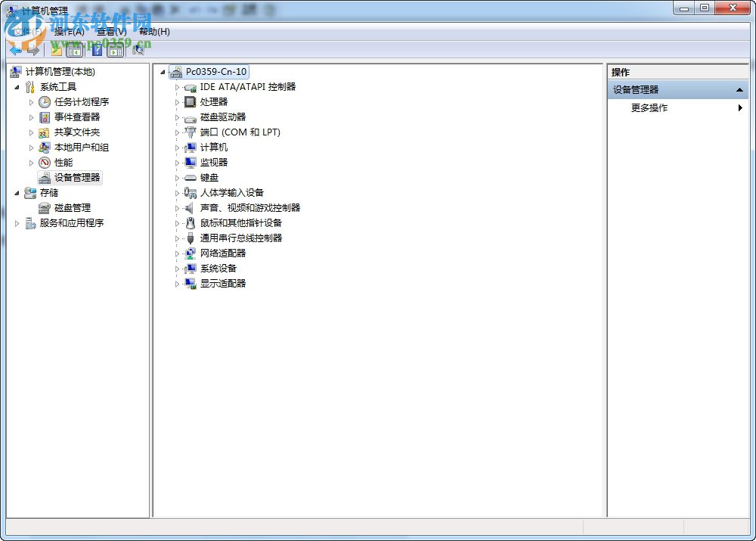This screenshot has width=756, height=541.
Task: Collapse the Pc0359-Cn-10 root node
Action: 163,71
